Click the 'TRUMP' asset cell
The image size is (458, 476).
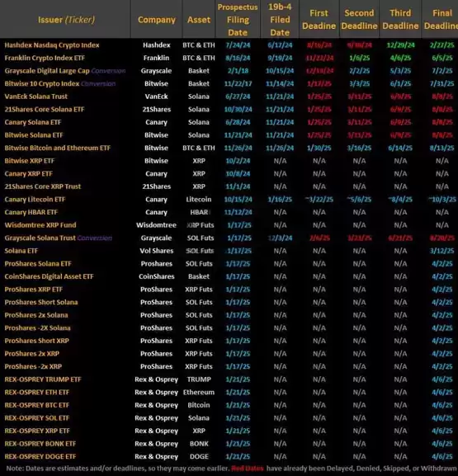click(x=199, y=379)
